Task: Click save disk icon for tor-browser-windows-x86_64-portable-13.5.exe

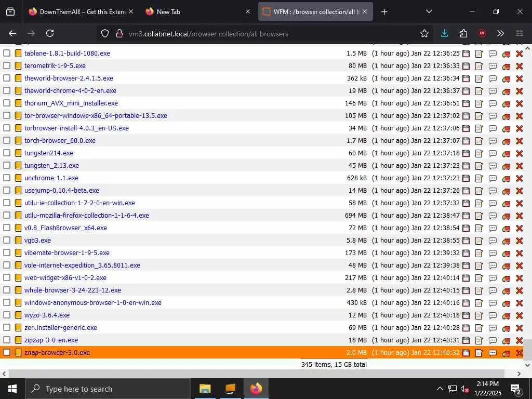Action: coord(466,116)
